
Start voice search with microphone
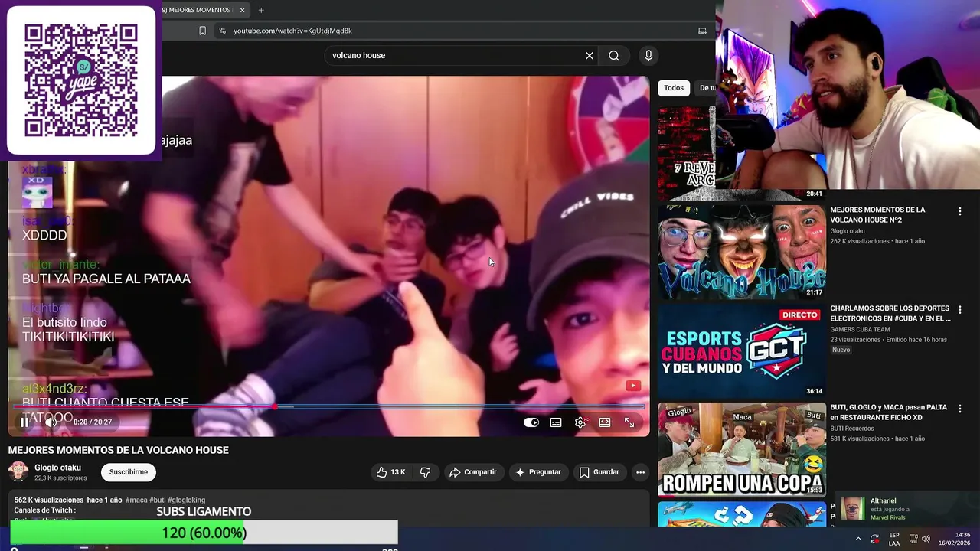click(x=648, y=55)
